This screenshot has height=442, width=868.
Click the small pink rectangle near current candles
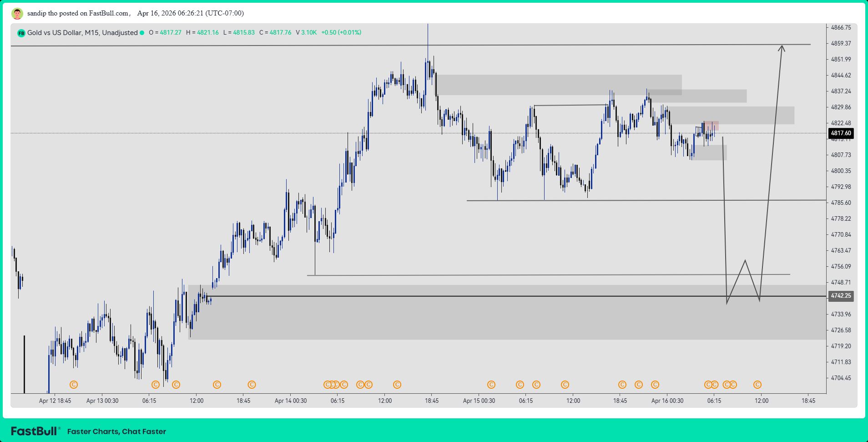712,126
